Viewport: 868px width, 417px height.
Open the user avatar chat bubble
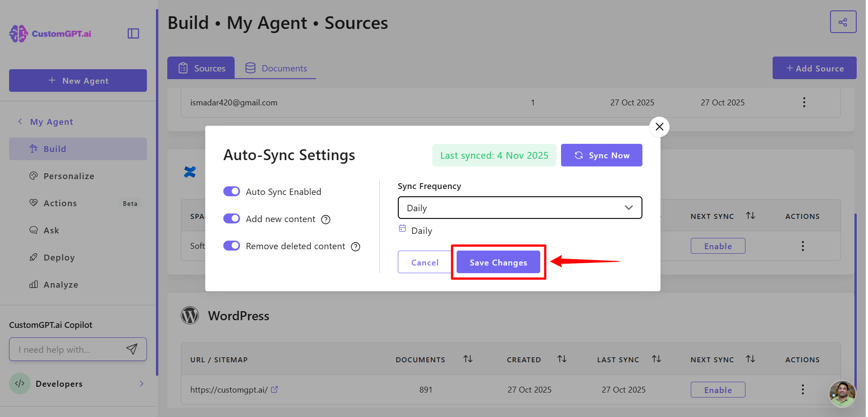[842, 393]
